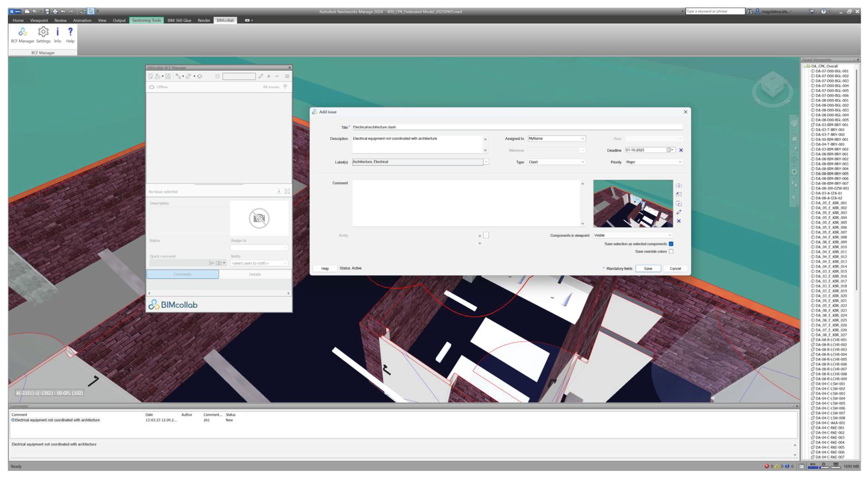
Task: Click the add issue plus icon in BCF Manager
Action: 269,76
